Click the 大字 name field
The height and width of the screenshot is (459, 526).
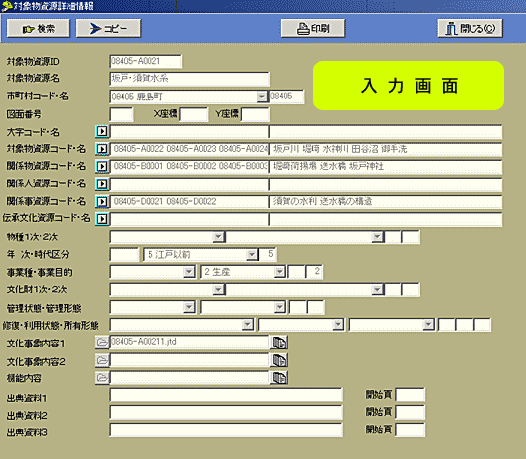386,132
